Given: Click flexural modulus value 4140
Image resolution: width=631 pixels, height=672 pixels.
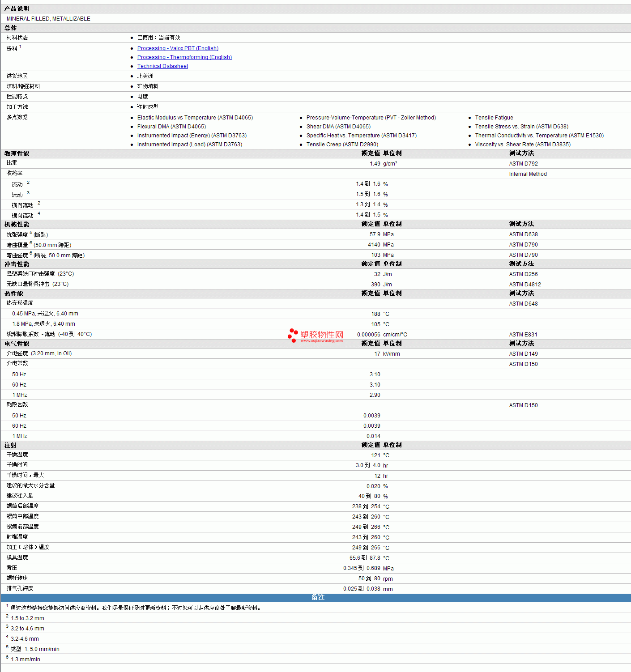Looking at the screenshot, I should tap(374, 245).
